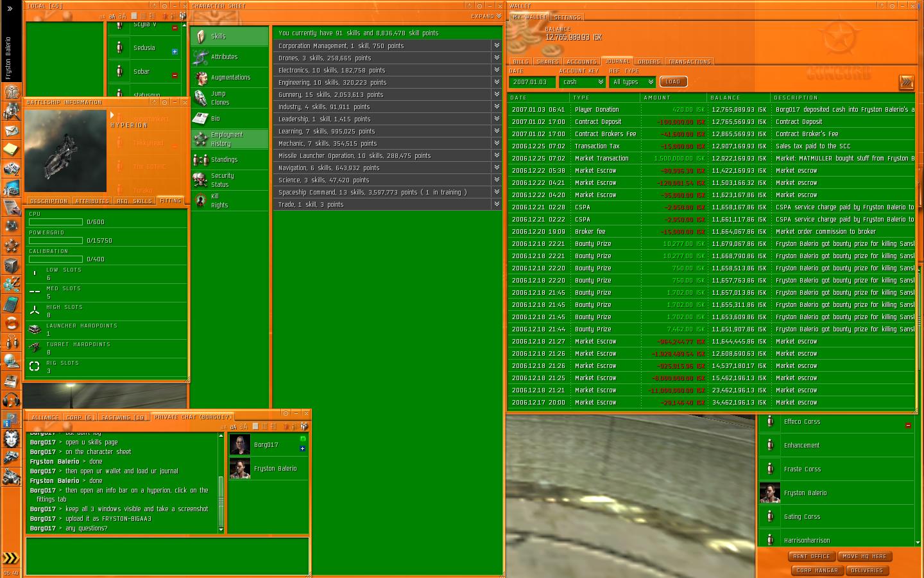Screen dimensions: 924x578
Task: Click the blue plus icon beside Borg017
Action: coord(302,449)
